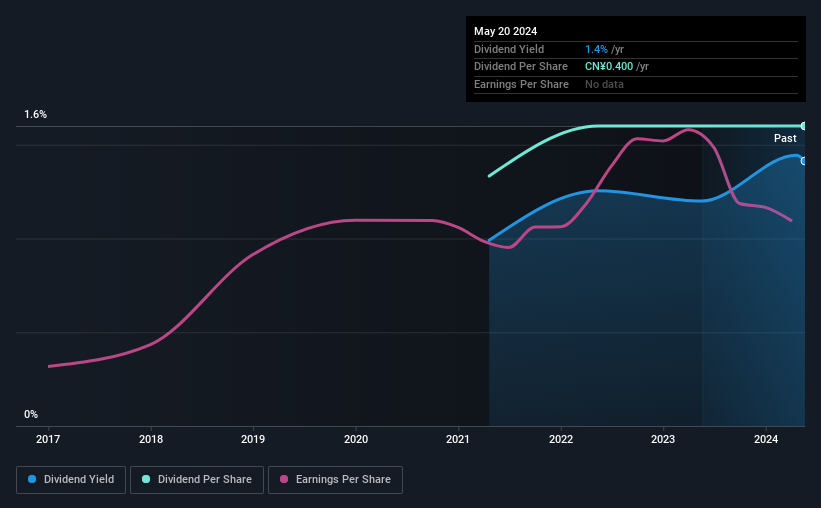Toggle the Dividend Per Share legend item
The width and height of the screenshot is (821, 508).
pyautogui.click(x=197, y=480)
